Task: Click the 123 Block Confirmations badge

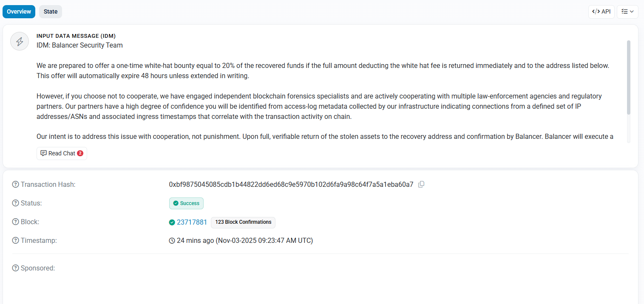Action: coord(243,222)
